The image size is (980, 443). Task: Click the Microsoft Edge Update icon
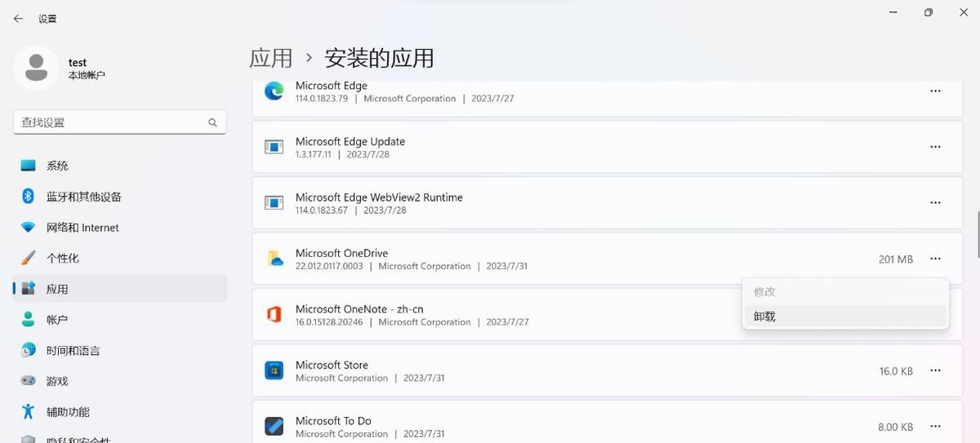coord(274,147)
